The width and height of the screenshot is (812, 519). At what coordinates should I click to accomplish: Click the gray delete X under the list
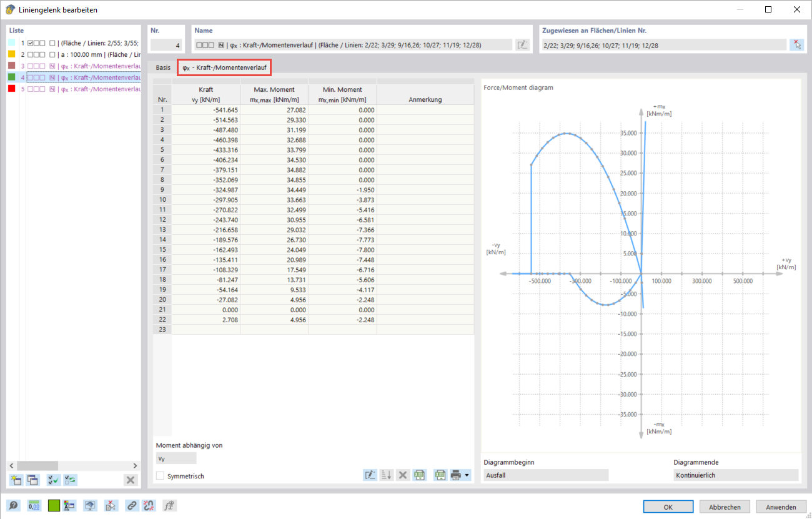click(131, 480)
